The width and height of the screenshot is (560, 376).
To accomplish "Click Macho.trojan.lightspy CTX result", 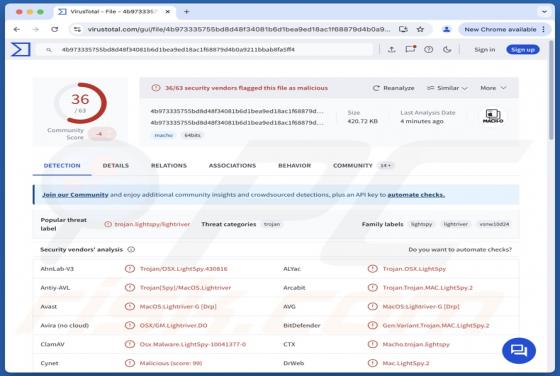I will (416, 344).
